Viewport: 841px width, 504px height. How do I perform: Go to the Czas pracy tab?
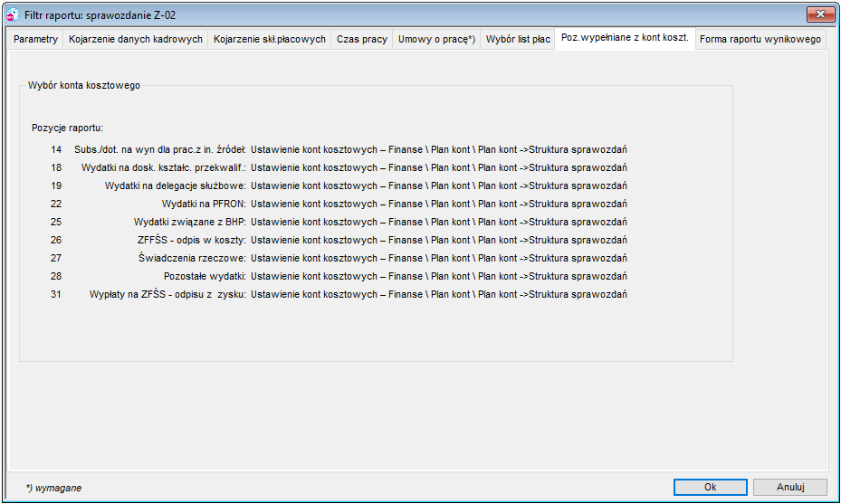point(362,39)
